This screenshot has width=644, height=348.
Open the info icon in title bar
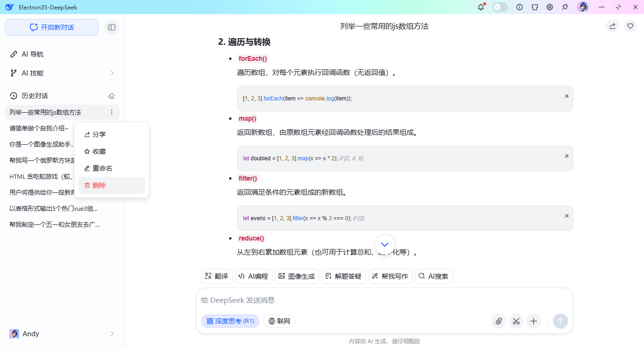pyautogui.click(x=520, y=7)
